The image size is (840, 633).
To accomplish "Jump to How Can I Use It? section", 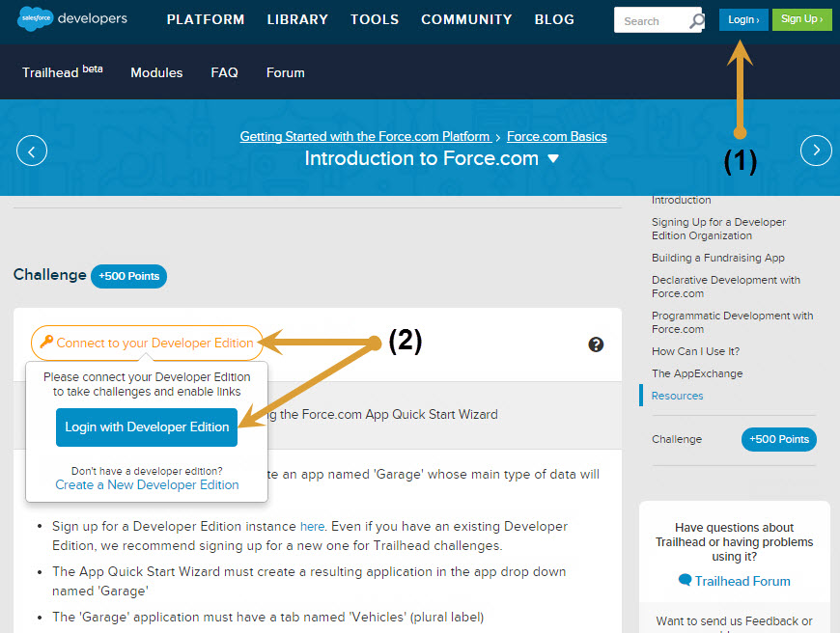I will [695, 351].
